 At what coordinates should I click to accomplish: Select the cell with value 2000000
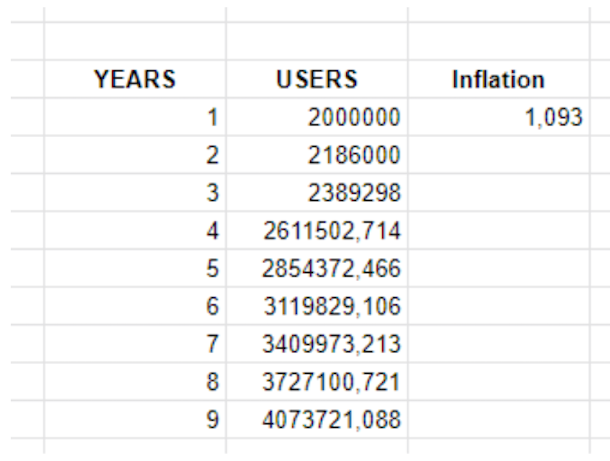(x=317, y=117)
